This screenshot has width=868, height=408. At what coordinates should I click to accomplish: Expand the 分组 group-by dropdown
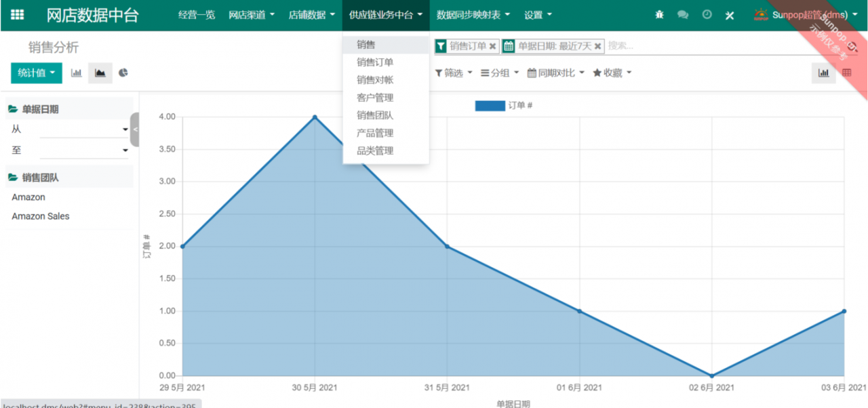point(500,73)
